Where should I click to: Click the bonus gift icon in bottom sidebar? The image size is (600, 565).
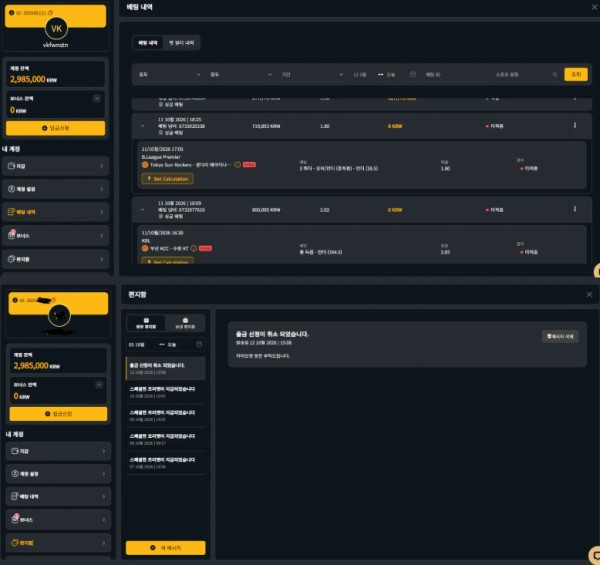tap(15, 519)
